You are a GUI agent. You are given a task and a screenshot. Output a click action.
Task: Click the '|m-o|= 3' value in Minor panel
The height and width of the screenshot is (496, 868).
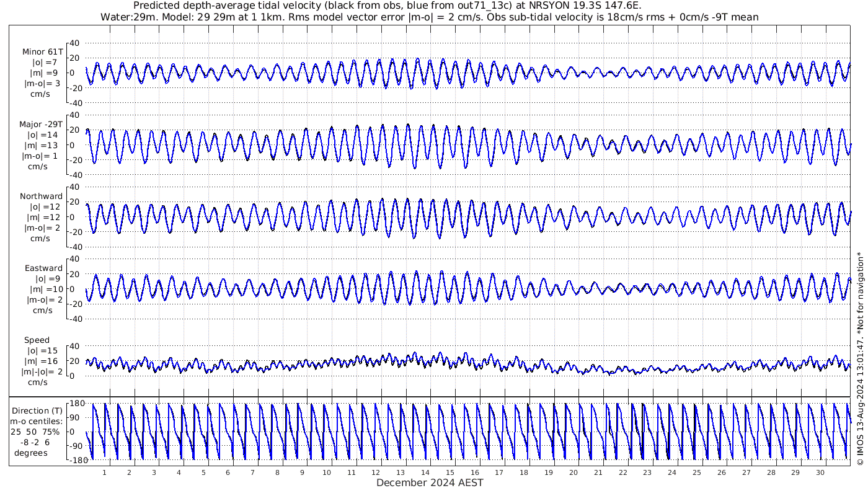click(42, 84)
